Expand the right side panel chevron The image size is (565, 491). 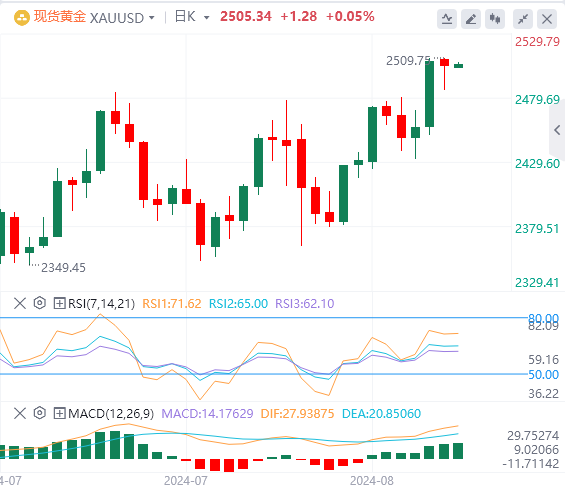coord(557,130)
